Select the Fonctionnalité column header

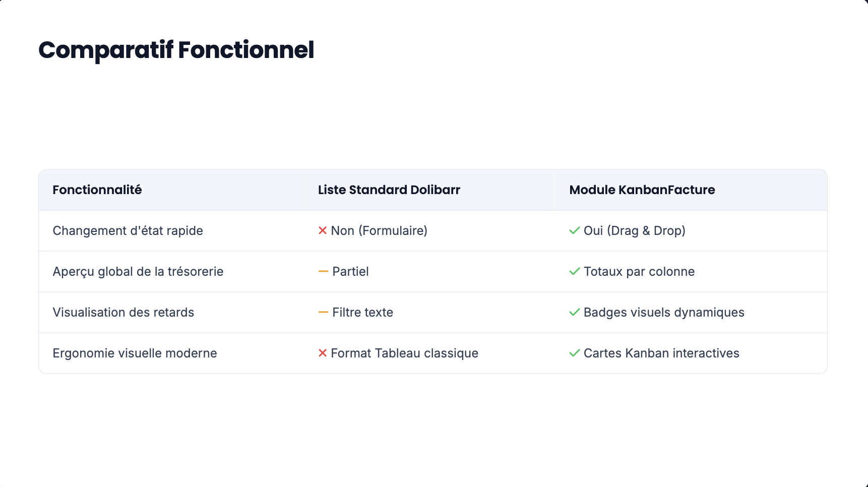coord(97,190)
